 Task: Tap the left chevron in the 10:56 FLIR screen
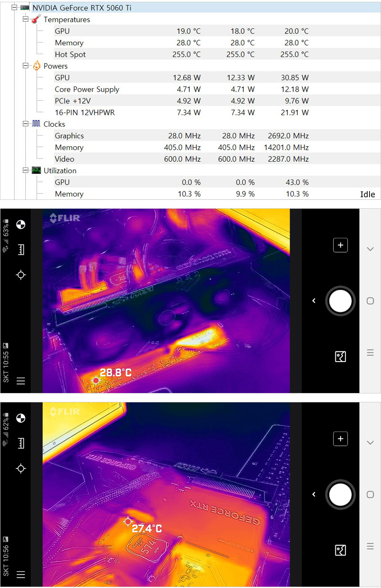click(314, 495)
